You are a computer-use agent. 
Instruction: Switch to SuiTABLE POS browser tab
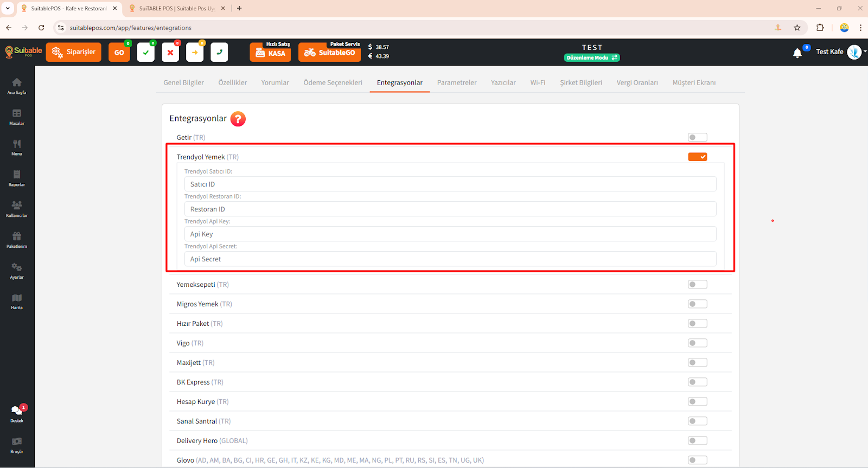coord(177,8)
